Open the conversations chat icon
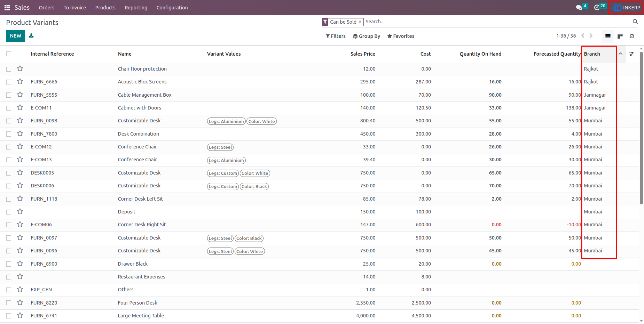The image size is (644, 324). 579,7
